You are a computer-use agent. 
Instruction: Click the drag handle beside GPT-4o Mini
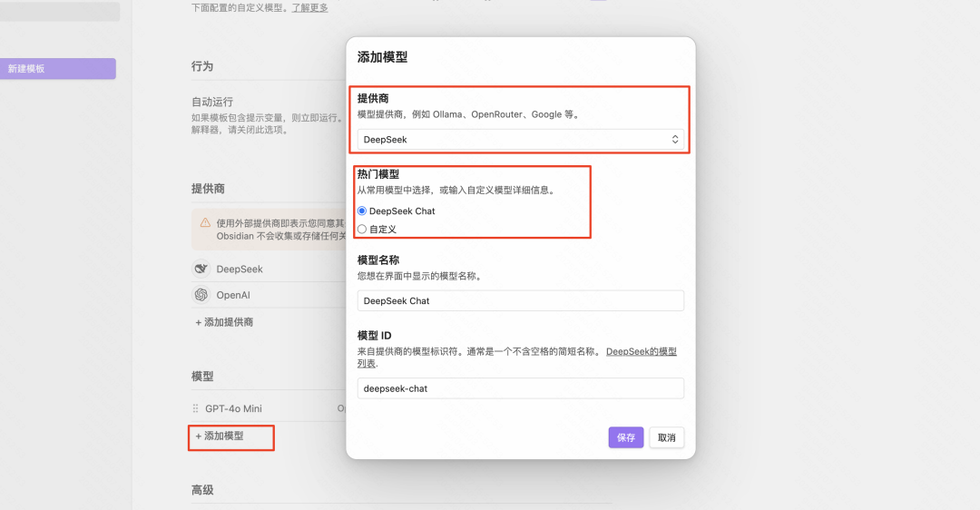tap(195, 409)
